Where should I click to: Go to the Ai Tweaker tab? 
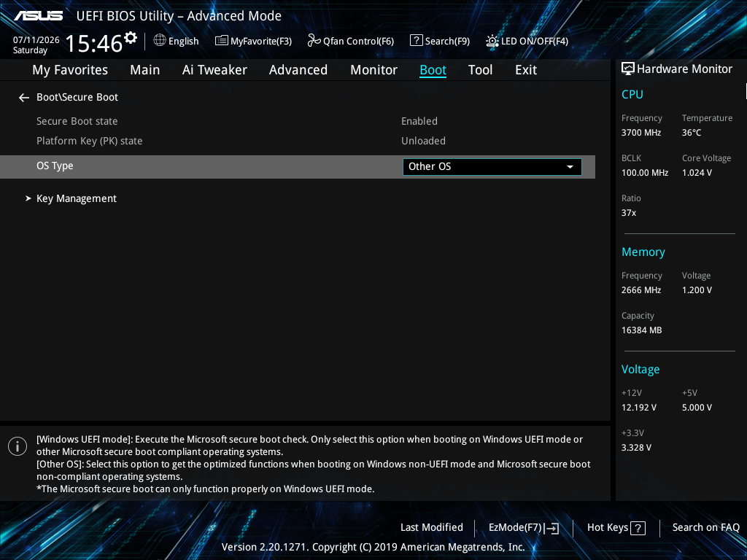coord(214,70)
